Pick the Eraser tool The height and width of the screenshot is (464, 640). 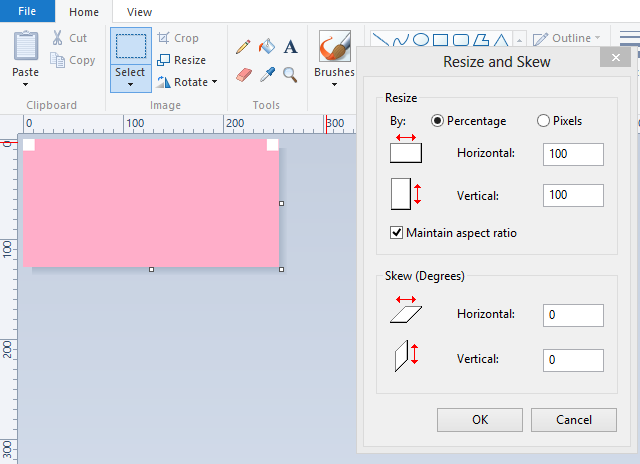pos(243,74)
